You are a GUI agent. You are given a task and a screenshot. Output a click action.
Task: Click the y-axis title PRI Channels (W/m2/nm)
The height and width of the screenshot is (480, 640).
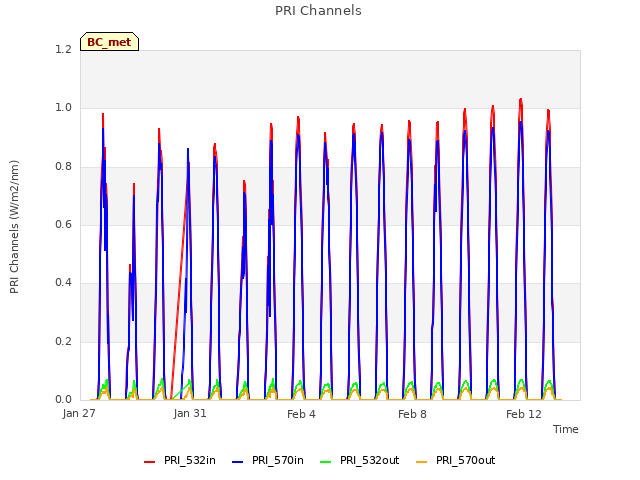14,227
